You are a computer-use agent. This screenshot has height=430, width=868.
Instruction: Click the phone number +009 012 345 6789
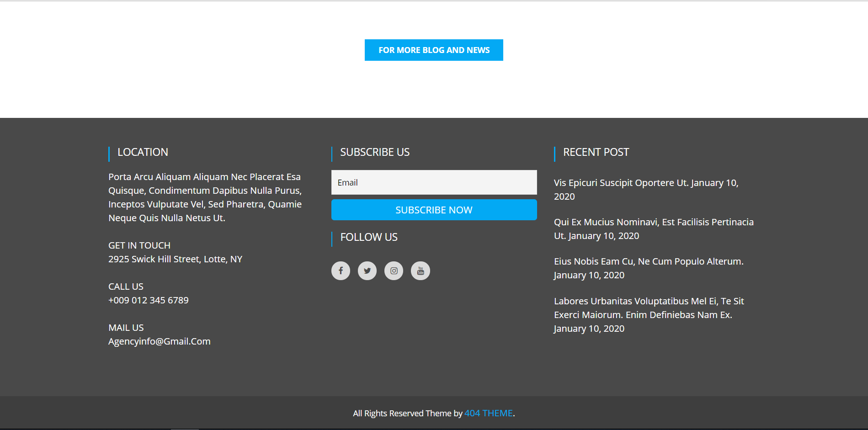(148, 300)
